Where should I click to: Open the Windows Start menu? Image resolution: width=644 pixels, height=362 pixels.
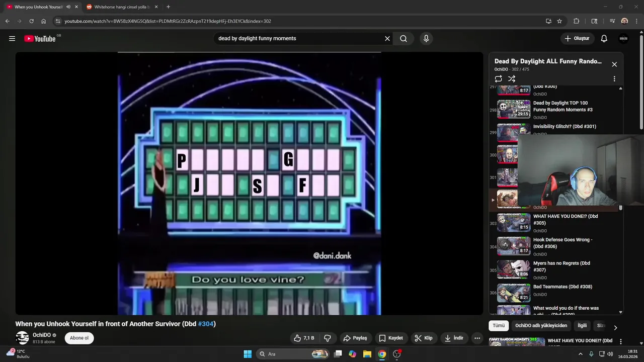point(248,354)
